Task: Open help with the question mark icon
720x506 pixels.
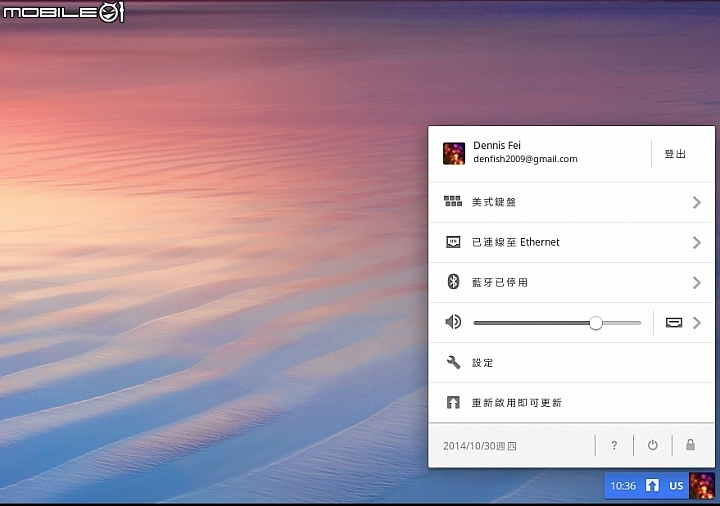Action: coord(614,445)
